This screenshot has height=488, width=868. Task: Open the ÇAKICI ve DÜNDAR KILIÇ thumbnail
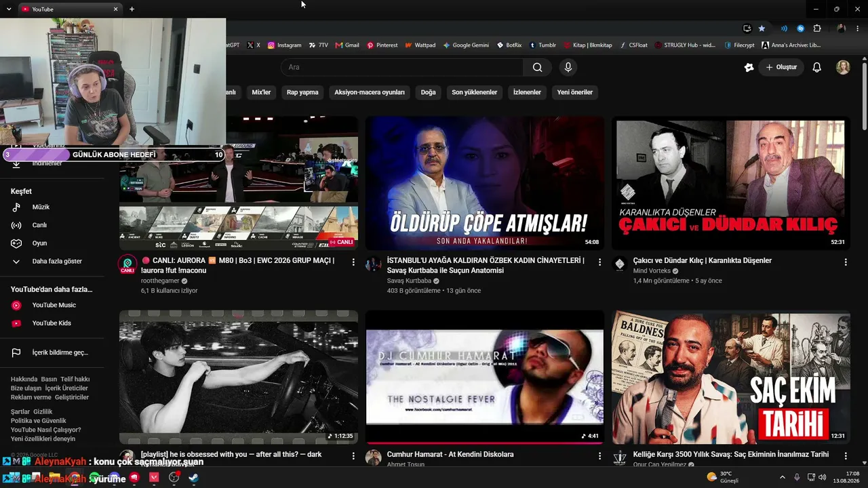(x=731, y=183)
